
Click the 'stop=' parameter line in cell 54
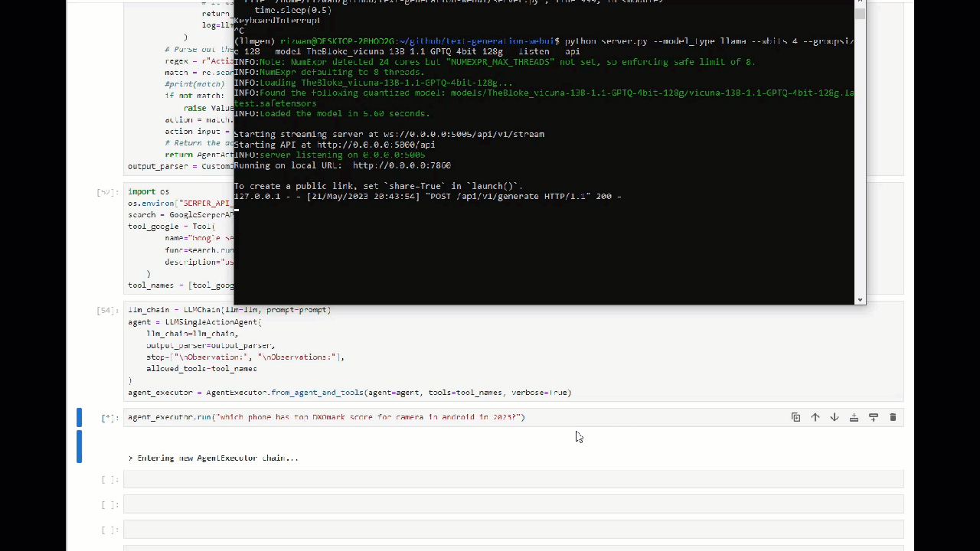pyautogui.click(x=245, y=357)
